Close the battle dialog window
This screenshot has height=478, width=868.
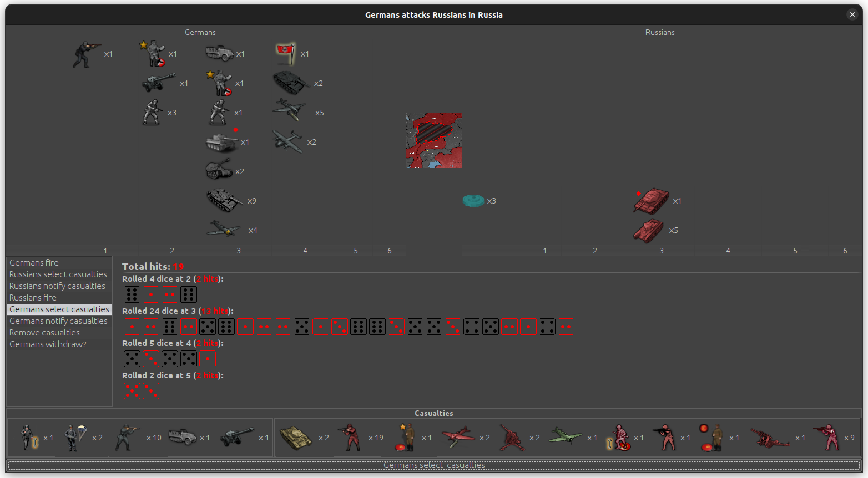click(x=852, y=14)
